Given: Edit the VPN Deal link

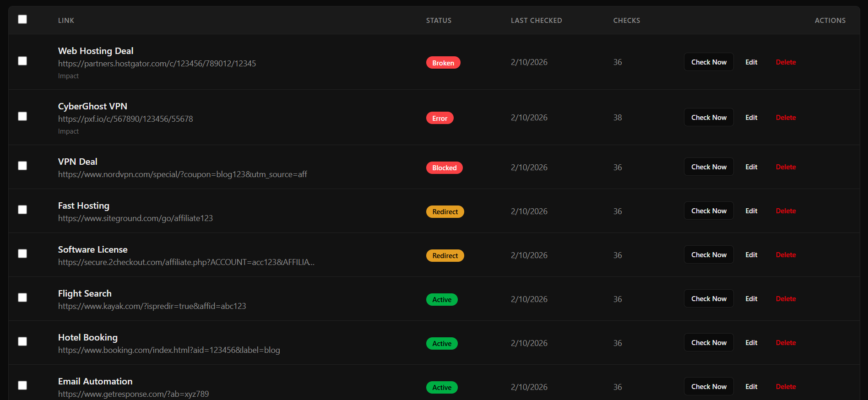Looking at the screenshot, I should point(751,167).
